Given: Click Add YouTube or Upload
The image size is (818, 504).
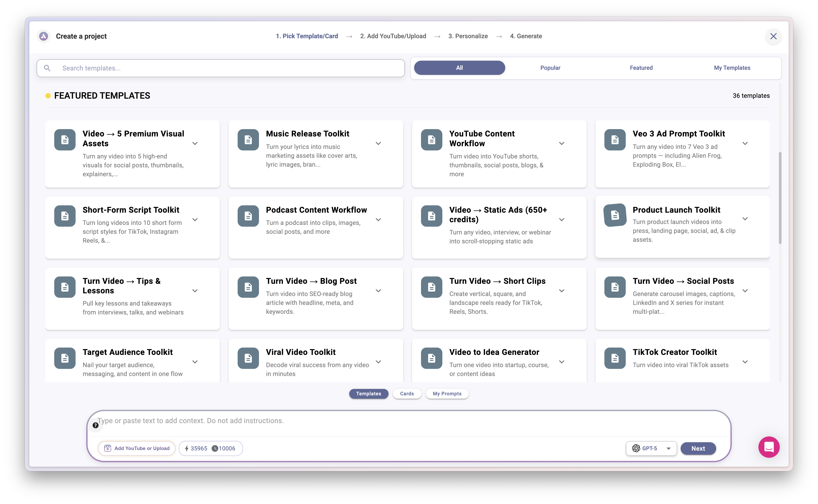Looking at the screenshot, I should [137, 448].
